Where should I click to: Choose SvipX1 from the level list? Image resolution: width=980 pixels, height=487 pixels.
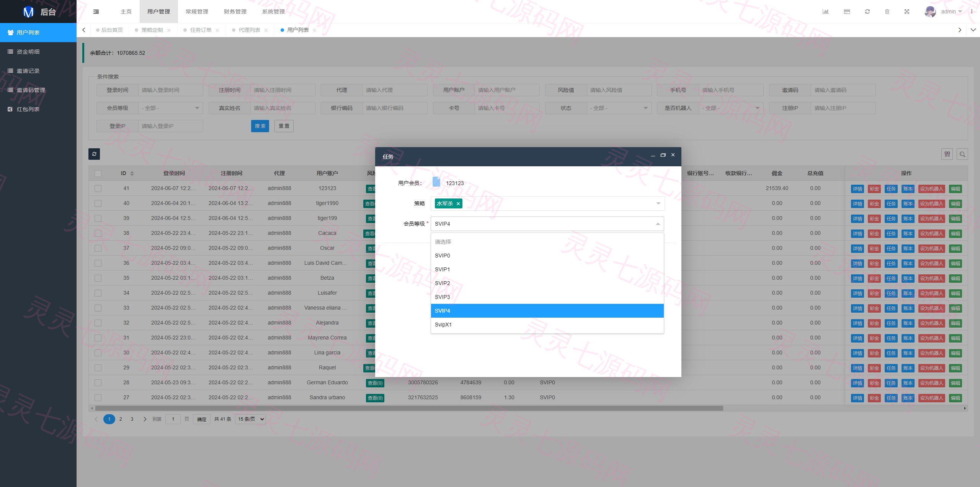[x=547, y=325]
